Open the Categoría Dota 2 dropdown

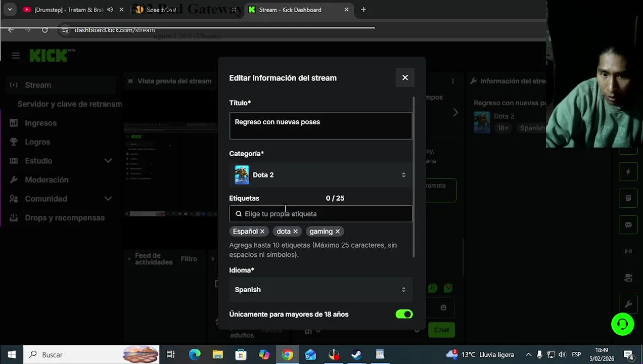coord(320,175)
